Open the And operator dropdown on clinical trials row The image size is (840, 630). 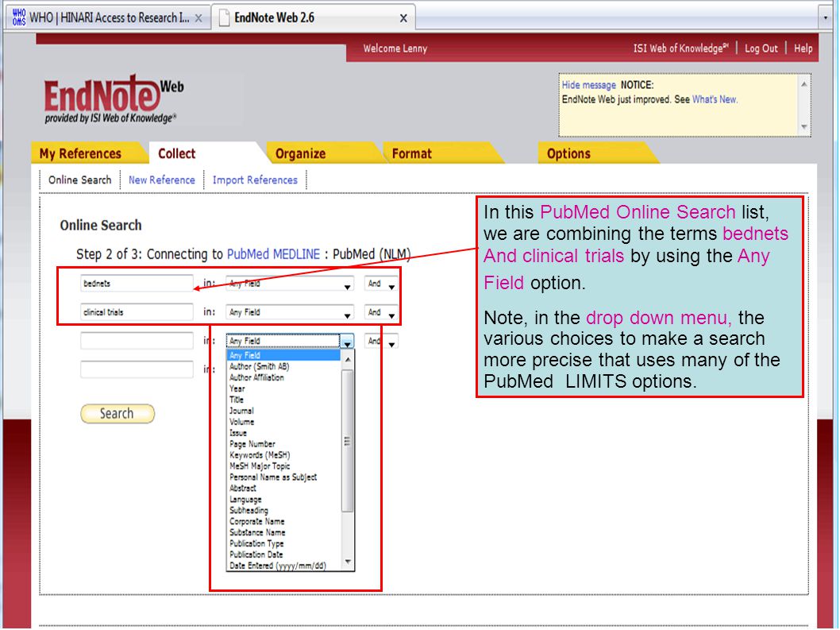coord(381,312)
